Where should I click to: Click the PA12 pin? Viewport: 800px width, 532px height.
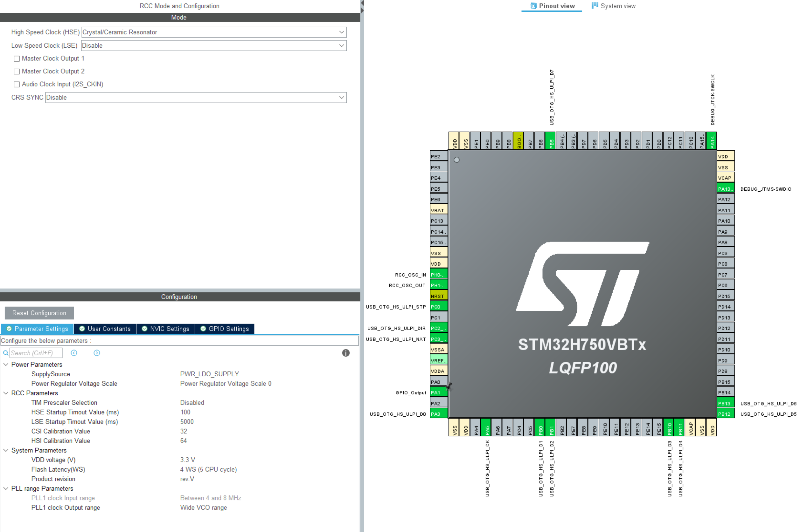click(726, 200)
